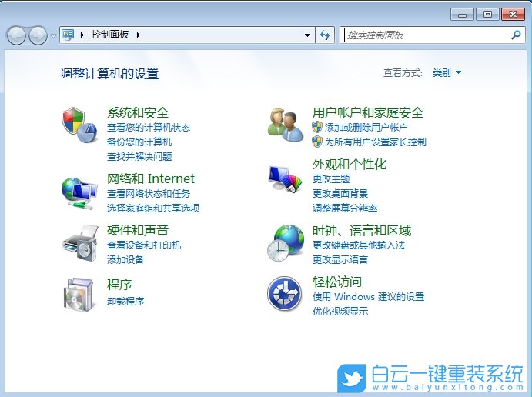Image resolution: width=532 pixels, height=397 pixels.
Task: Open the 网络和 Internet globe icon
Action: [79, 194]
